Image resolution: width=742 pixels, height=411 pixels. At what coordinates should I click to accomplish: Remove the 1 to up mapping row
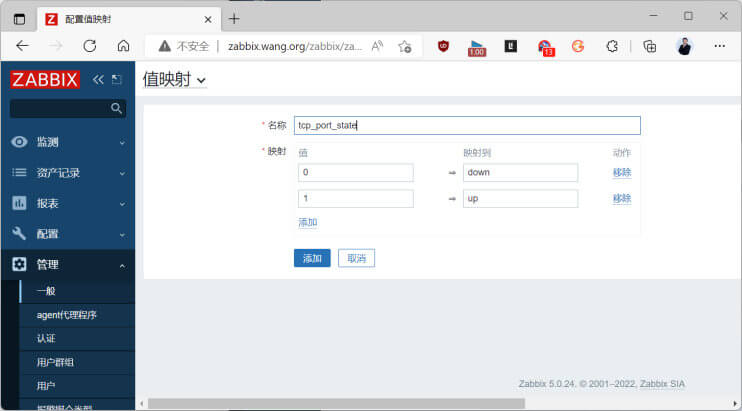coord(622,198)
